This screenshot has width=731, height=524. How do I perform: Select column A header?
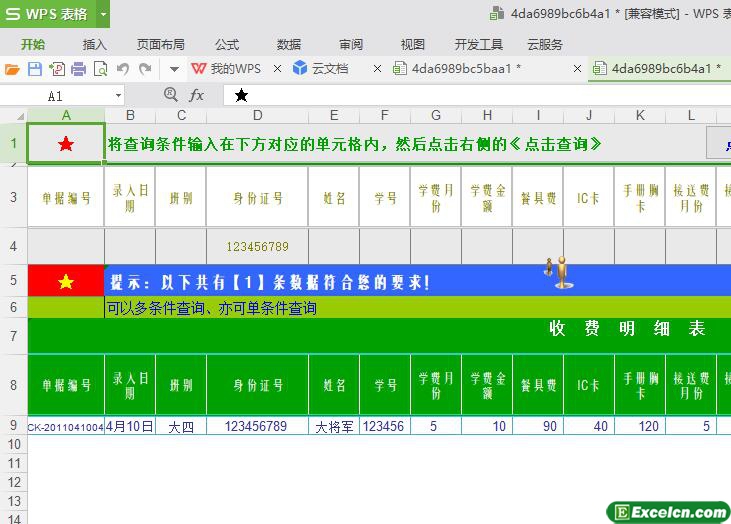(66, 115)
